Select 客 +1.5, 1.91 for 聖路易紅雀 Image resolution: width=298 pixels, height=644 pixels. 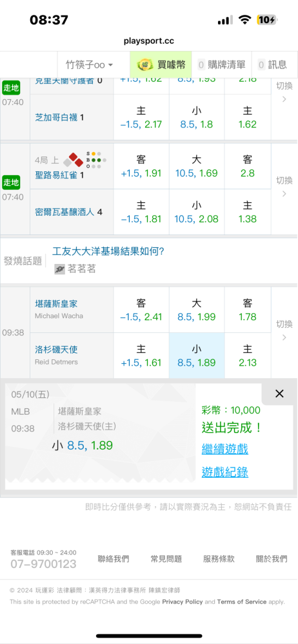pos(141,166)
